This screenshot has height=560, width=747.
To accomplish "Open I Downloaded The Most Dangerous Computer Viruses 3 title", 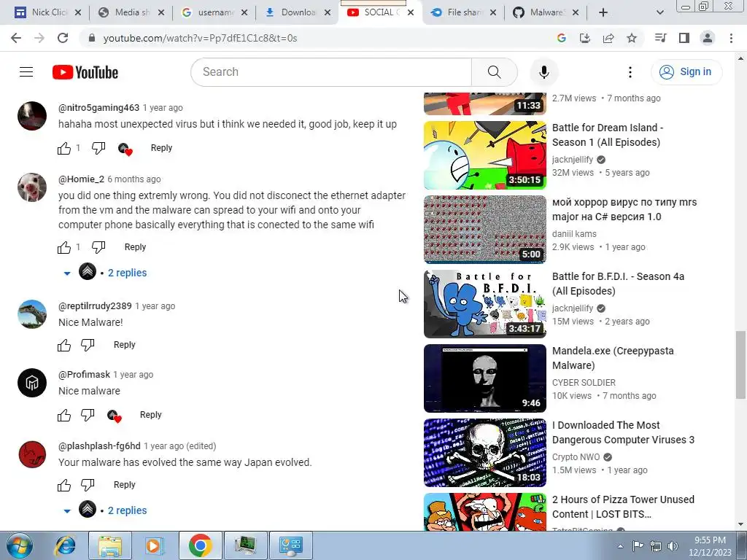I will pyautogui.click(x=623, y=432).
